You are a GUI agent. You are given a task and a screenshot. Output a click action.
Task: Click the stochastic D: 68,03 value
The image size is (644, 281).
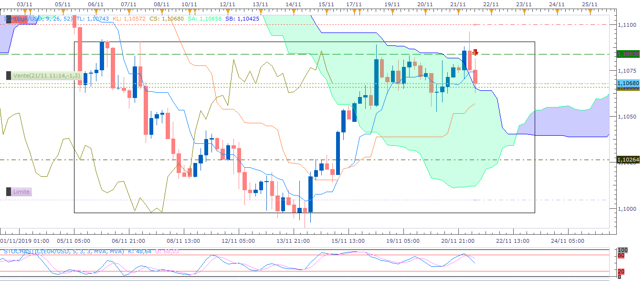(167, 251)
